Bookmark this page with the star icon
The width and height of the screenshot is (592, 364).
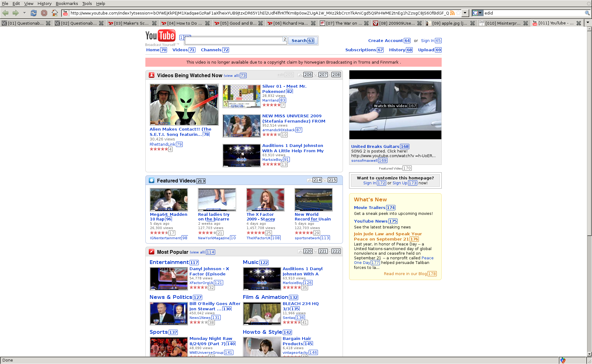[458, 13]
